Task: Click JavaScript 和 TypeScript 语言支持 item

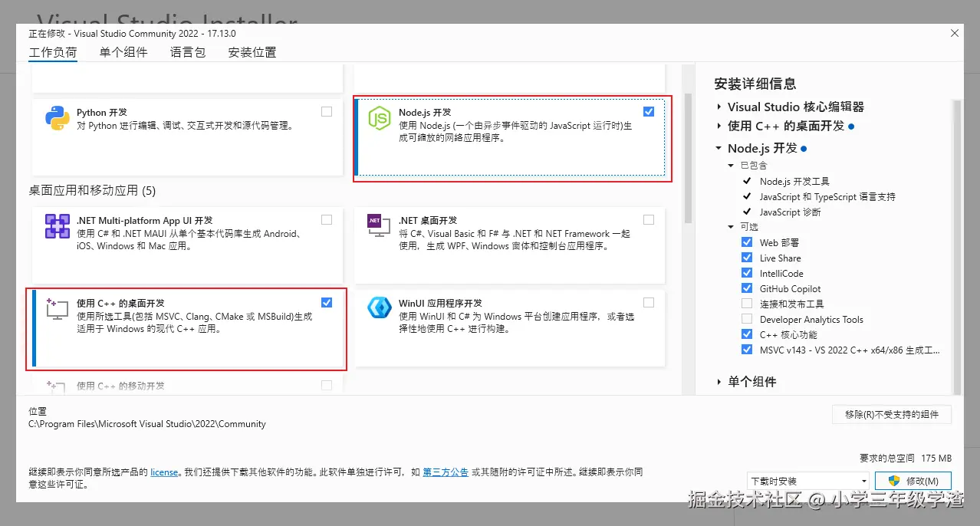Action: click(x=827, y=197)
